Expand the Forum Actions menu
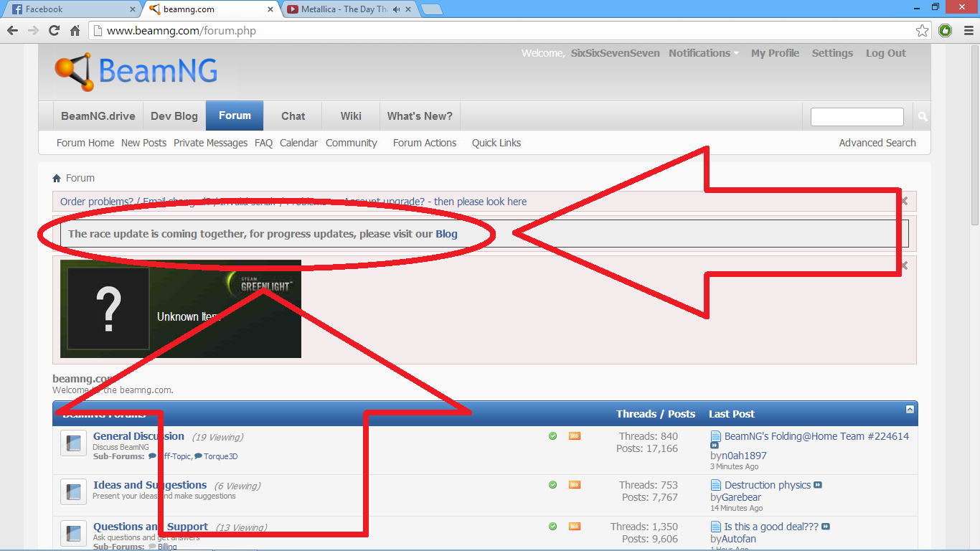The height and width of the screenshot is (551, 980). (425, 143)
